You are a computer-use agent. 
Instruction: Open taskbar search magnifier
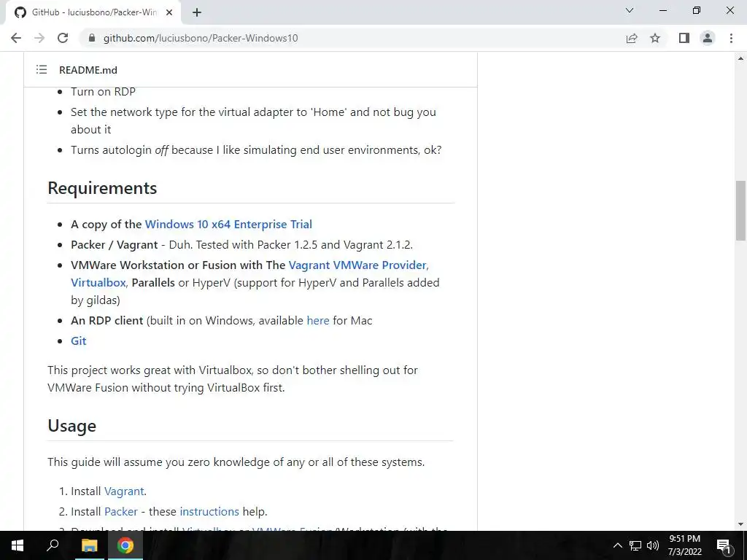tap(53, 545)
